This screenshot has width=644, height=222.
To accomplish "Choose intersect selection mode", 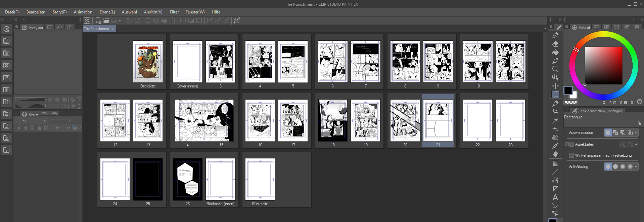I will pyautogui.click(x=630, y=133).
